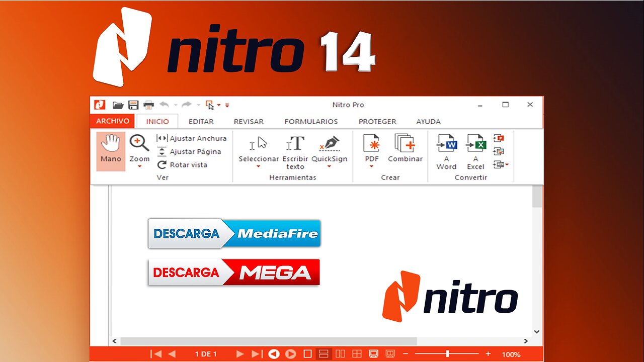Click the Descarga MediaFire button
Image resolution: width=644 pixels, height=362 pixels.
pyautogui.click(x=234, y=233)
